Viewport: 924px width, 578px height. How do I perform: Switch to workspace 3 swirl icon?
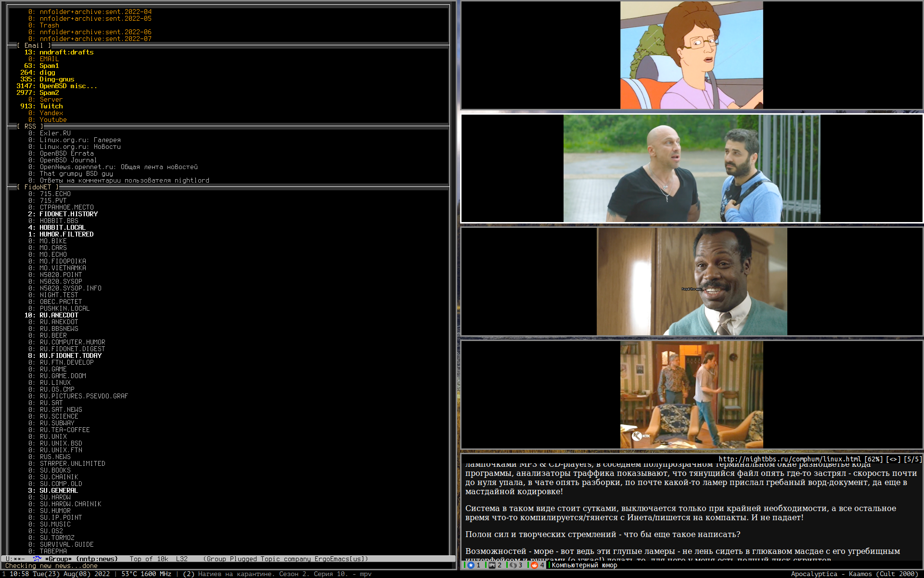point(513,565)
